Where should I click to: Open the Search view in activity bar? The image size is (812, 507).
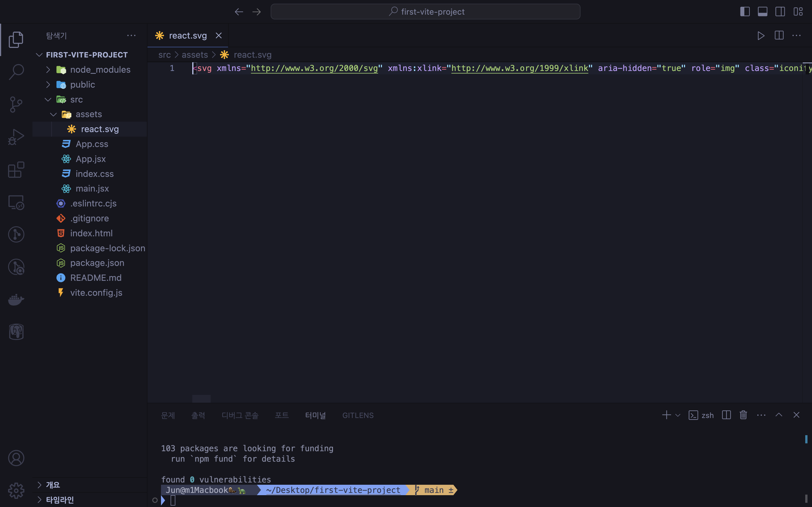click(x=16, y=72)
